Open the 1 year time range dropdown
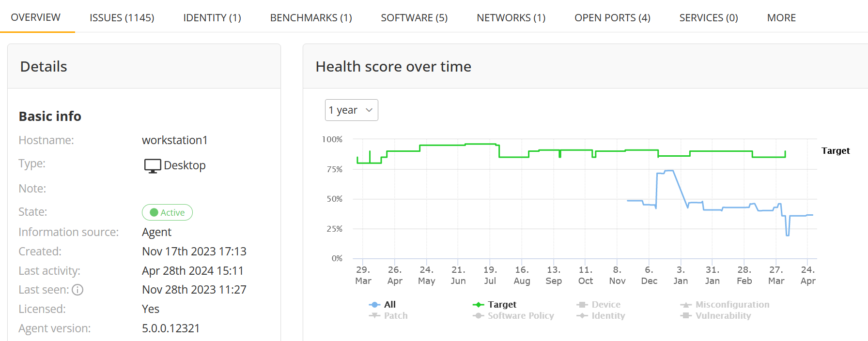The height and width of the screenshot is (341, 868). click(351, 110)
